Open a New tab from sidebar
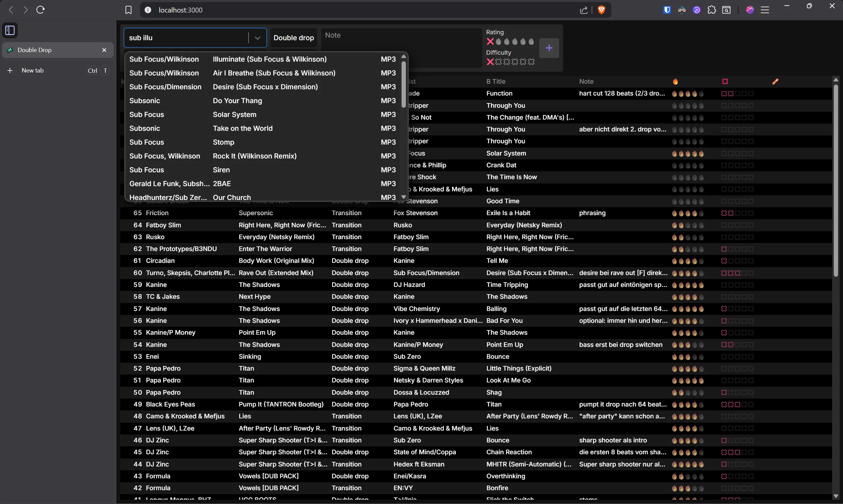Image resolution: width=843 pixels, height=504 pixels. click(x=58, y=70)
